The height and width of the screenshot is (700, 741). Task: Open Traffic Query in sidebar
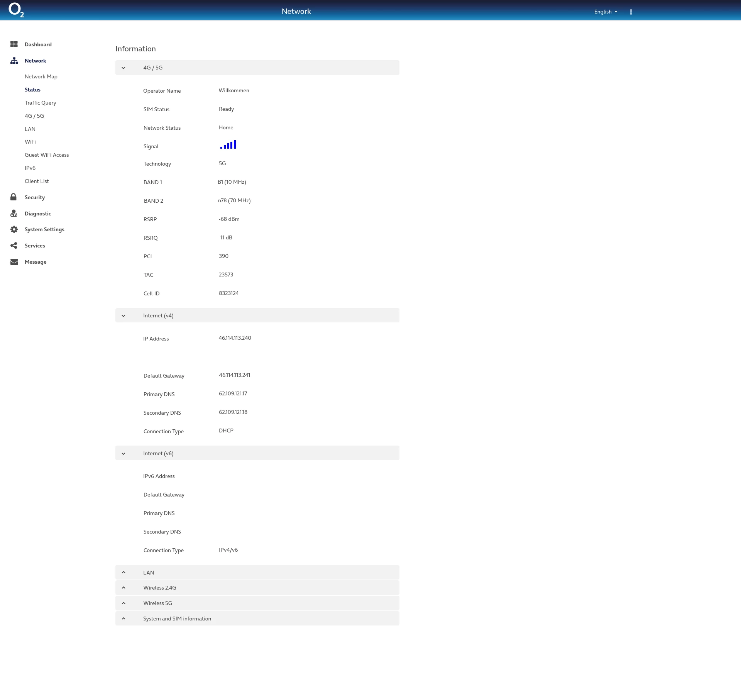[40, 103]
